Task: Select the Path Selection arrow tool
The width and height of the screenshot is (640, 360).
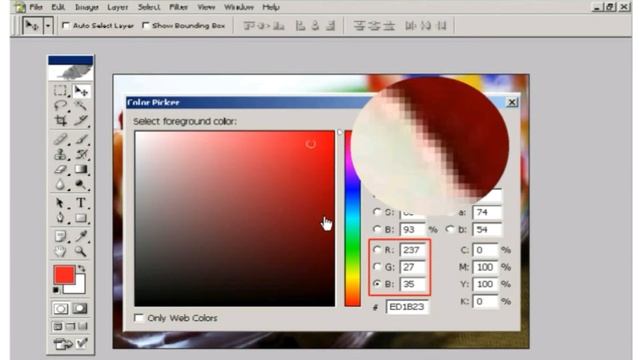Action: (60, 202)
